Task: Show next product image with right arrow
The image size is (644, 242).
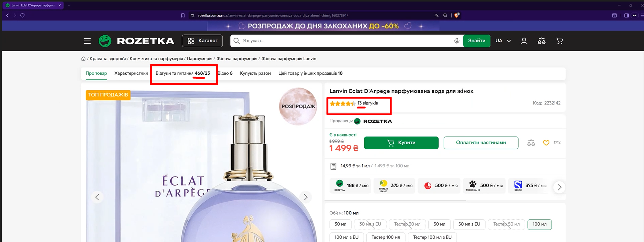Action: [305, 197]
